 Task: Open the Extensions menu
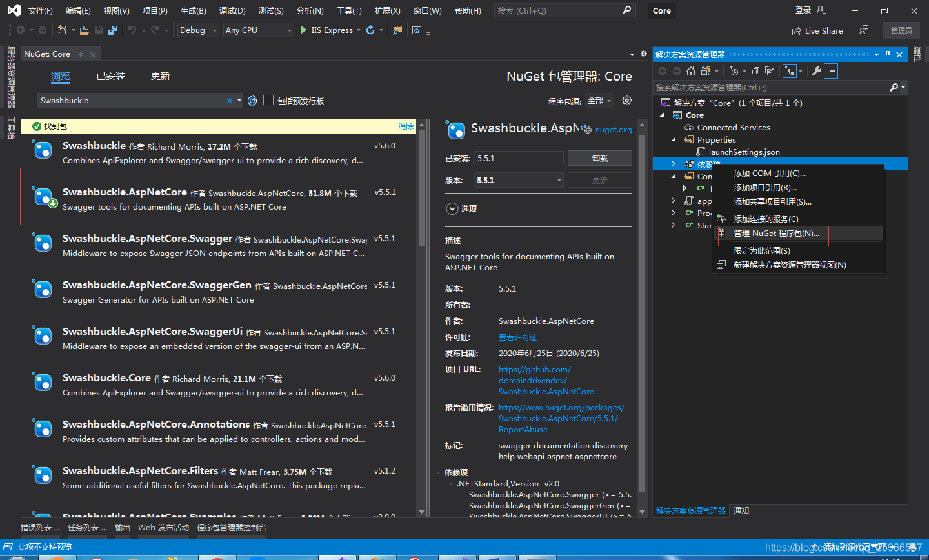387,10
